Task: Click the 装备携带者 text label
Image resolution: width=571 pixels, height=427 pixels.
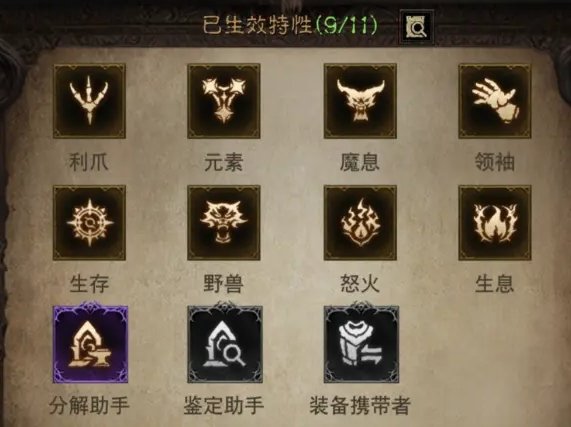Action: coord(360,405)
